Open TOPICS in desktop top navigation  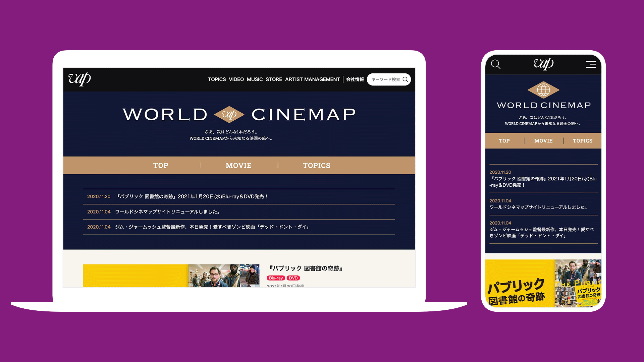217,79
